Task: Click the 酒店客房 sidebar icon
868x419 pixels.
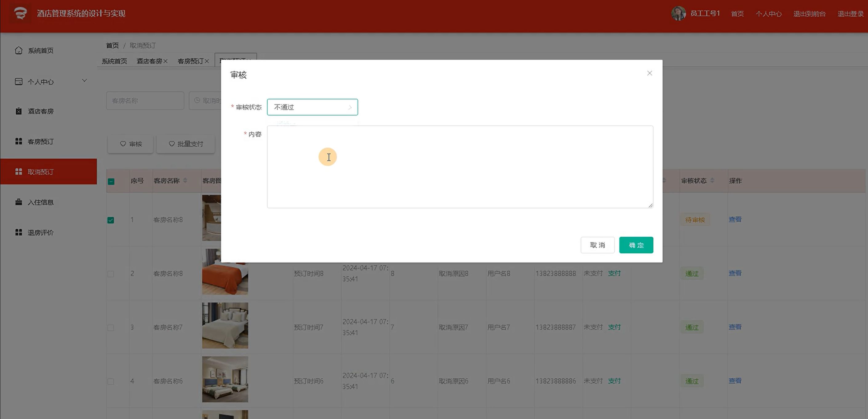Action: [x=19, y=111]
